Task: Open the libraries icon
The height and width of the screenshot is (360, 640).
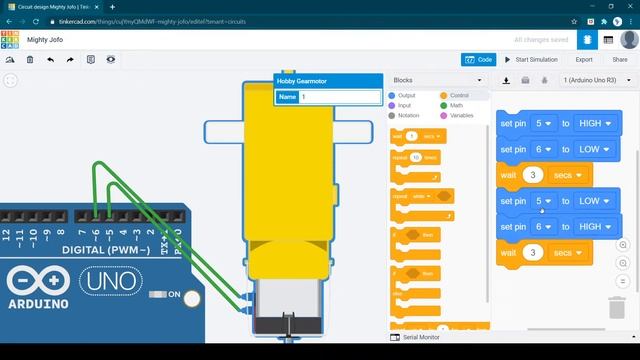Action: point(525,80)
